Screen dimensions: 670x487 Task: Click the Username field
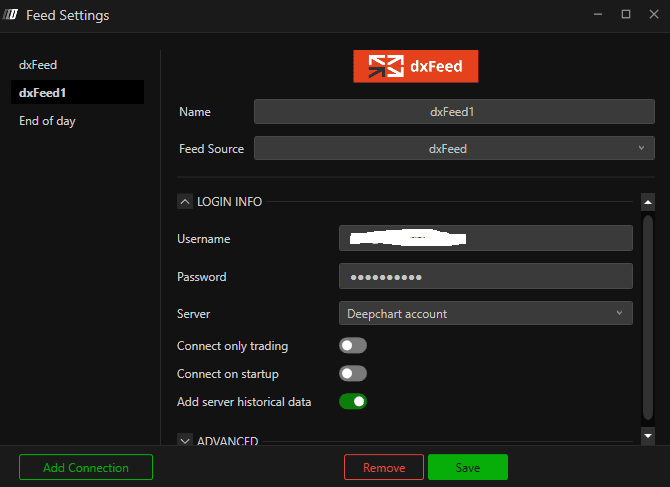[486, 238]
